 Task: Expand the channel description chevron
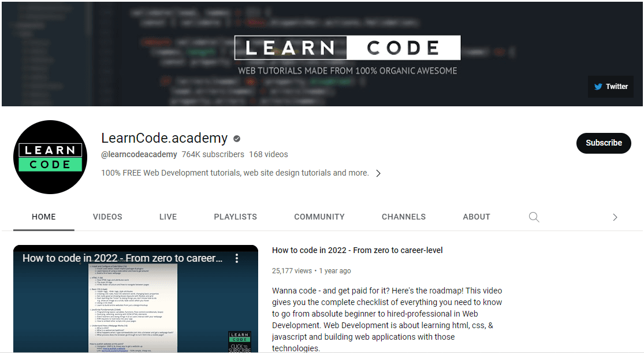pyautogui.click(x=378, y=173)
